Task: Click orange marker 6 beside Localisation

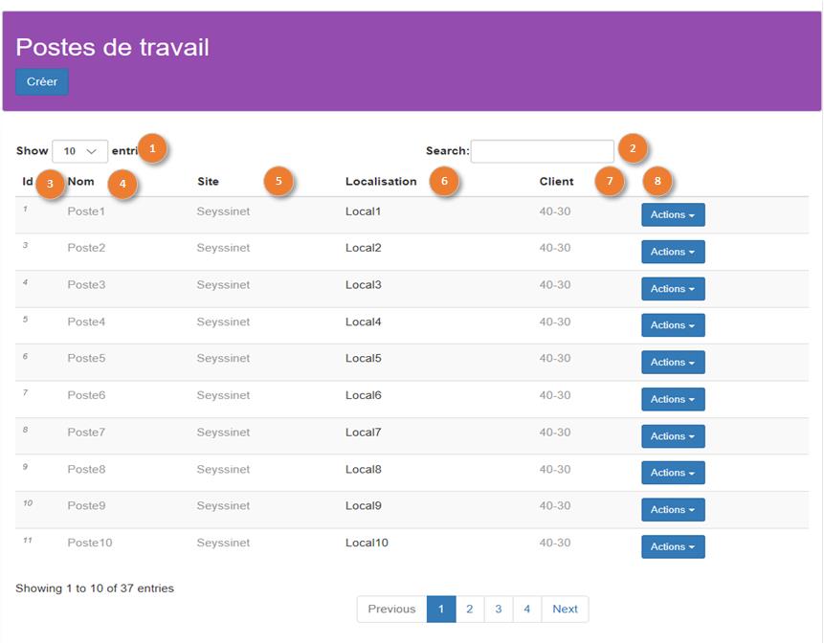Action: click(444, 181)
